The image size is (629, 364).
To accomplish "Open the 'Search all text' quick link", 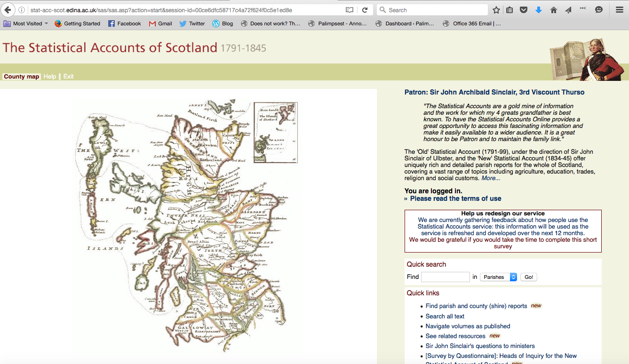I will [x=445, y=316].
